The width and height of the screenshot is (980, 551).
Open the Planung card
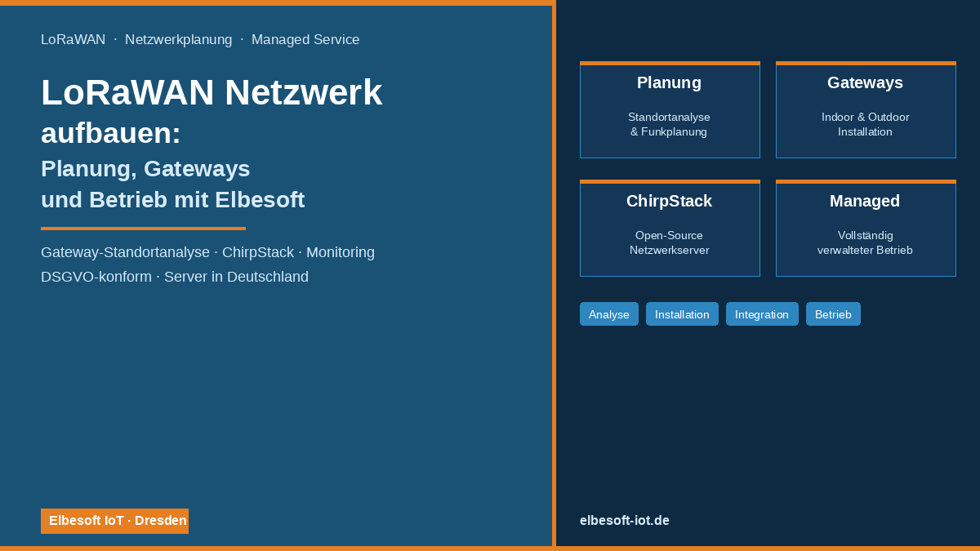click(x=670, y=109)
